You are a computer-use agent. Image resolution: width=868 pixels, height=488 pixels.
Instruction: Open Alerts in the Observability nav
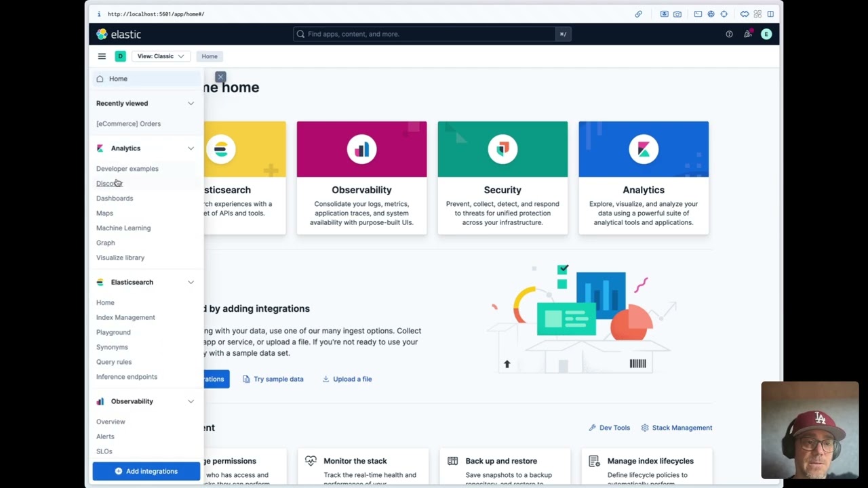click(x=105, y=436)
